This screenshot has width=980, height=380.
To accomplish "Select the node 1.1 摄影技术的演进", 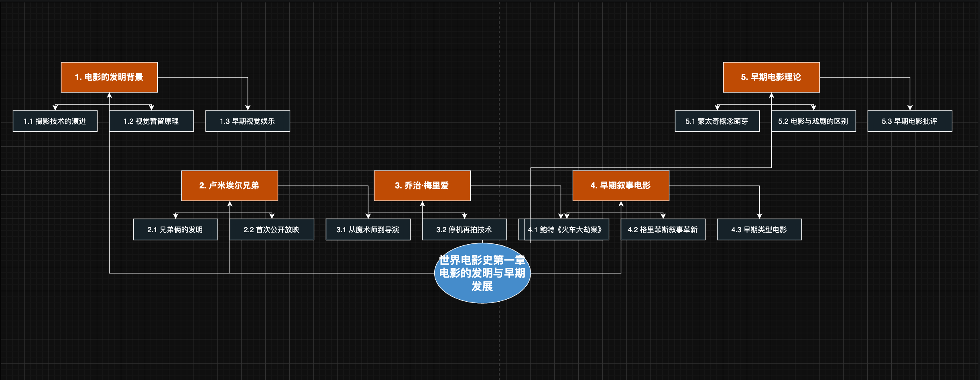I will tap(55, 121).
